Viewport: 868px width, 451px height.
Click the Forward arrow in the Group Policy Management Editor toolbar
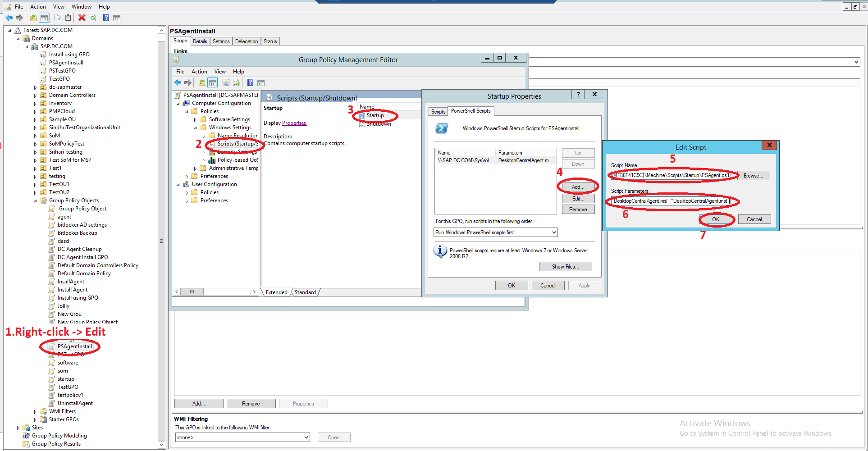pyautogui.click(x=188, y=82)
